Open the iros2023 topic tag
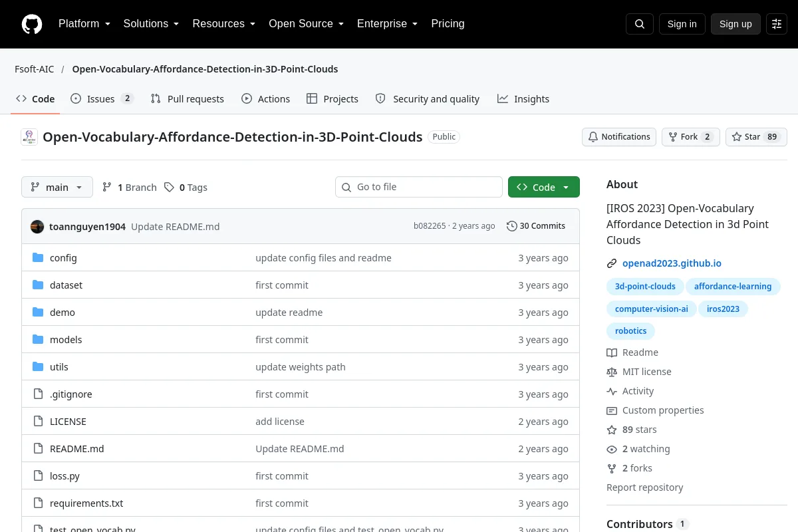The width and height of the screenshot is (798, 532). tap(723, 309)
